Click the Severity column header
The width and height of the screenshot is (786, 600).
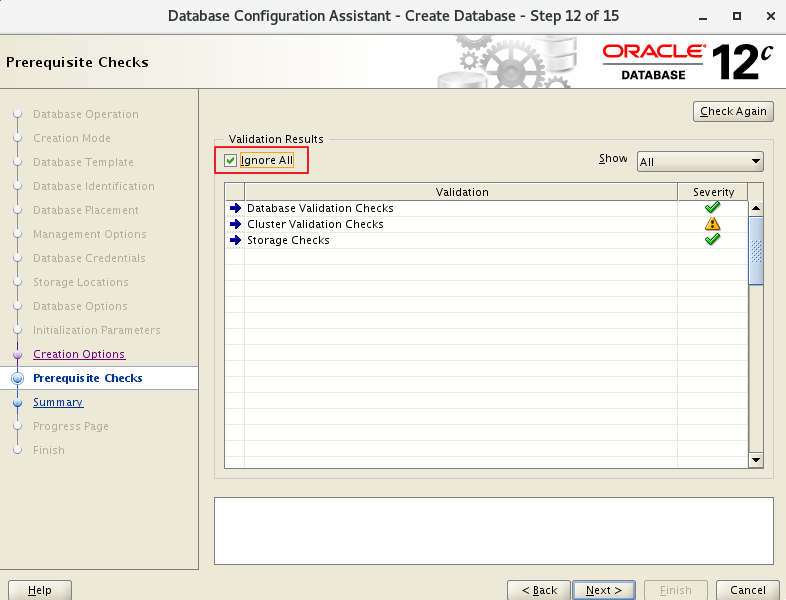pyautogui.click(x=712, y=192)
